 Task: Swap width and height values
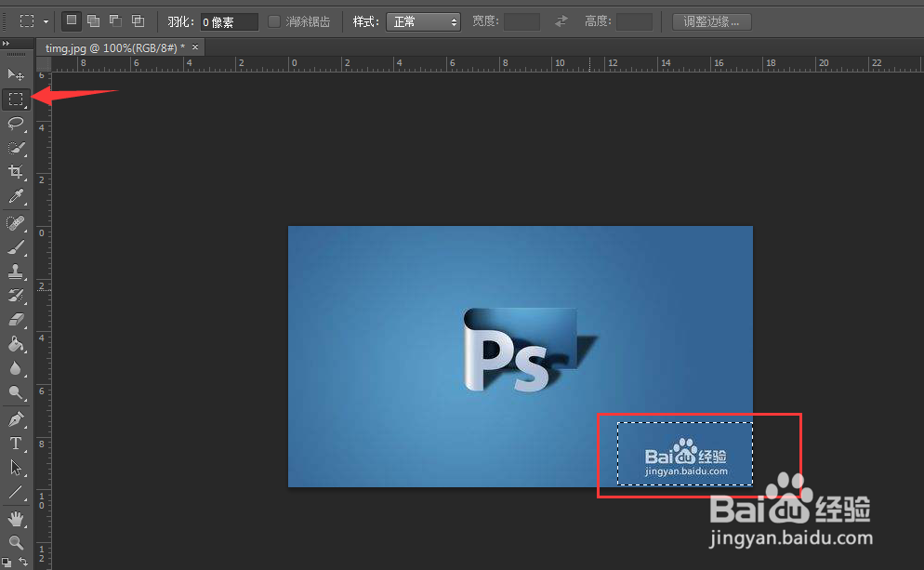(561, 21)
